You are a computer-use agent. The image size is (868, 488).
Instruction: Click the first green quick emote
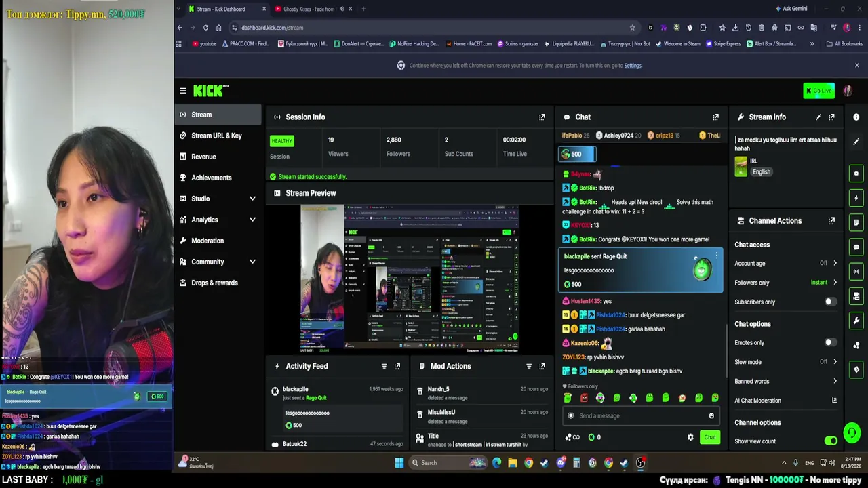(568, 398)
